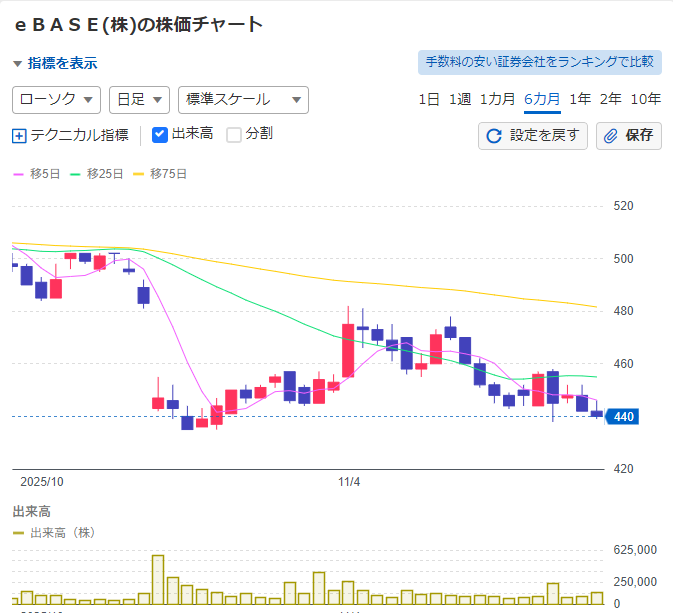Click the paperclip icon on 保存
This screenshot has width=673, height=613.
coord(610,136)
